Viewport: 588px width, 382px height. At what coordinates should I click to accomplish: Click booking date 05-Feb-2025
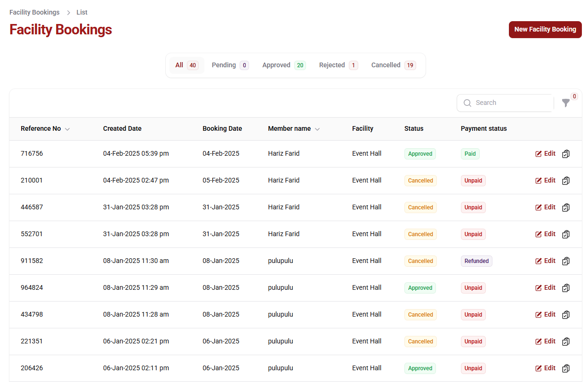pos(221,180)
